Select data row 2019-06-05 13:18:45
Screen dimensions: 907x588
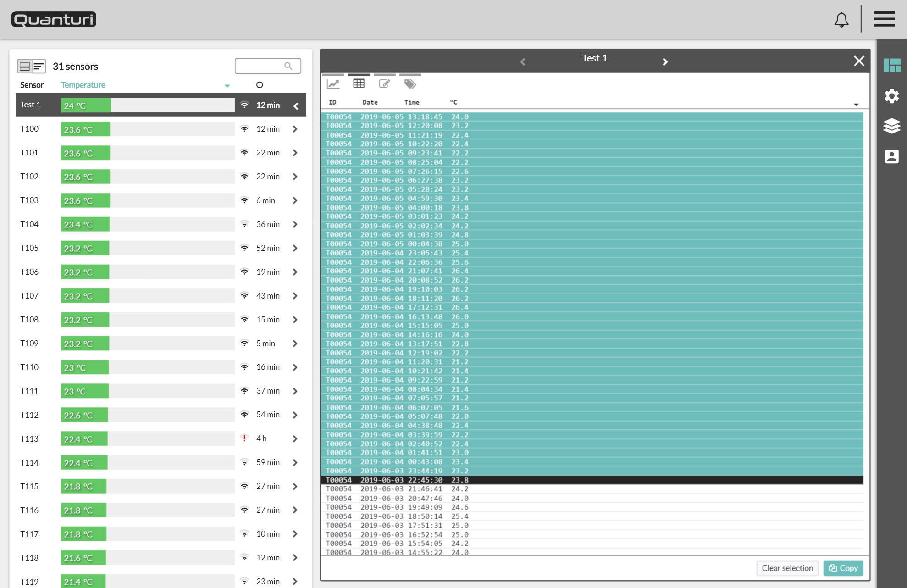pyautogui.click(x=592, y=117)
